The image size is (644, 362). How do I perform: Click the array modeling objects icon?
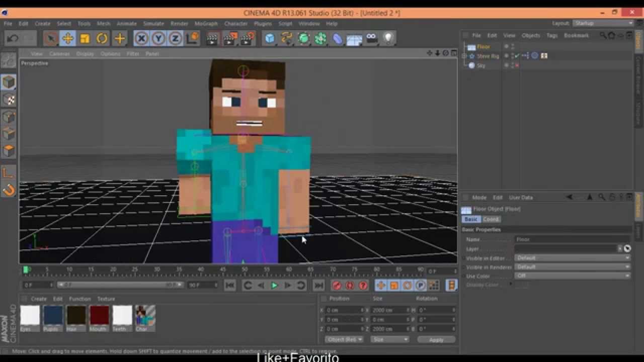320,38
